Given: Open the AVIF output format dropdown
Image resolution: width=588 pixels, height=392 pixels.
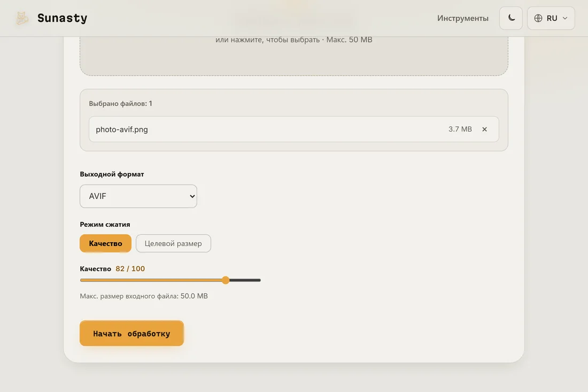Looking at the screenshot, I should (x=138, y=196).
